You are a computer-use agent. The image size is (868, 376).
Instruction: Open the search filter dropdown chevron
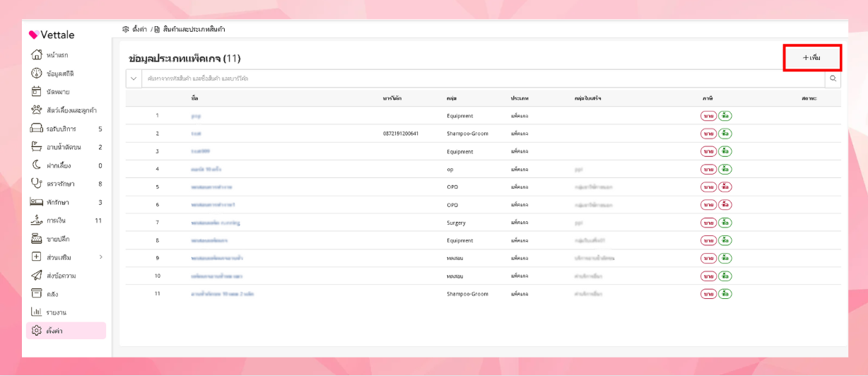[134, 78]
